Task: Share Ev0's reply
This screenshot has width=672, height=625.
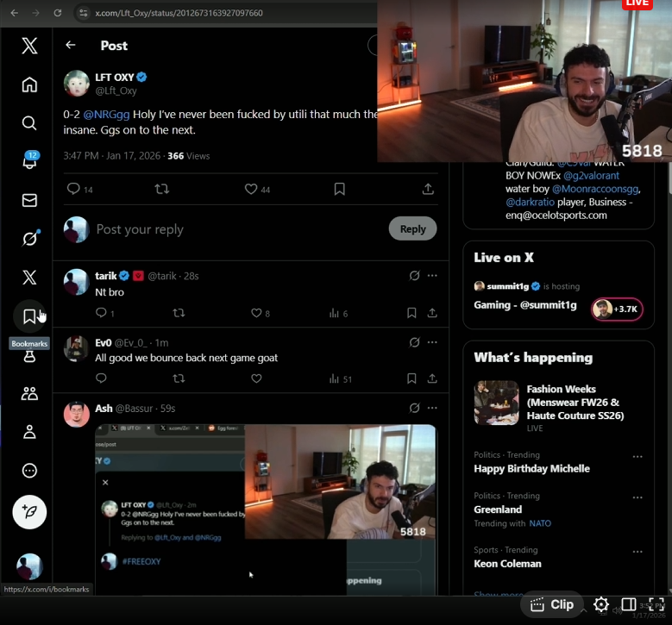Action: (x=432, y=378)
